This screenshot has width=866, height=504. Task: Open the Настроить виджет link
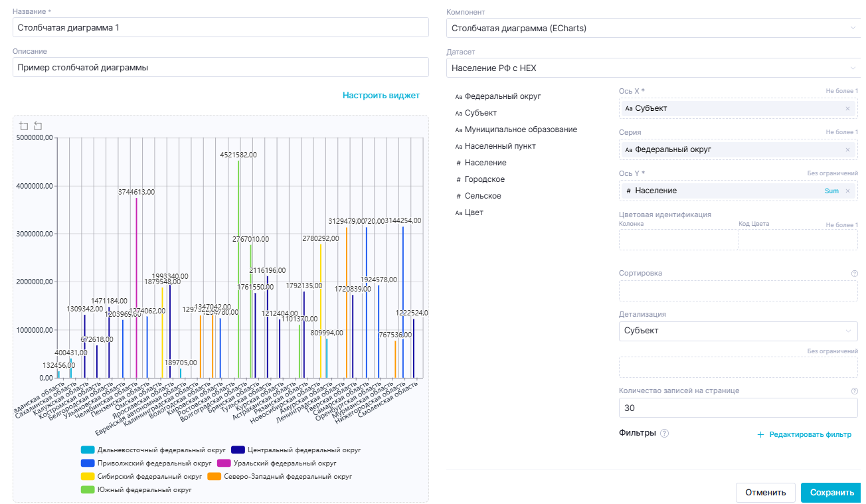(381, 96)
